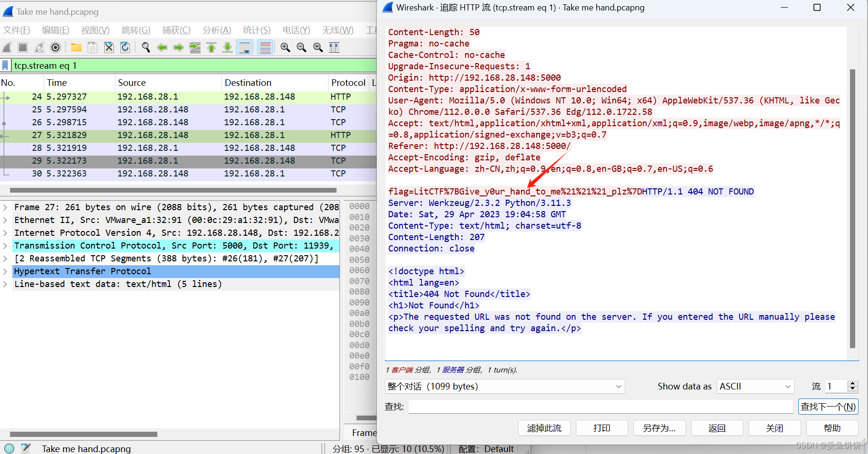Open the 文件(F) menu
The height and width of the screenshot is (454, 868).
point(17,30)
